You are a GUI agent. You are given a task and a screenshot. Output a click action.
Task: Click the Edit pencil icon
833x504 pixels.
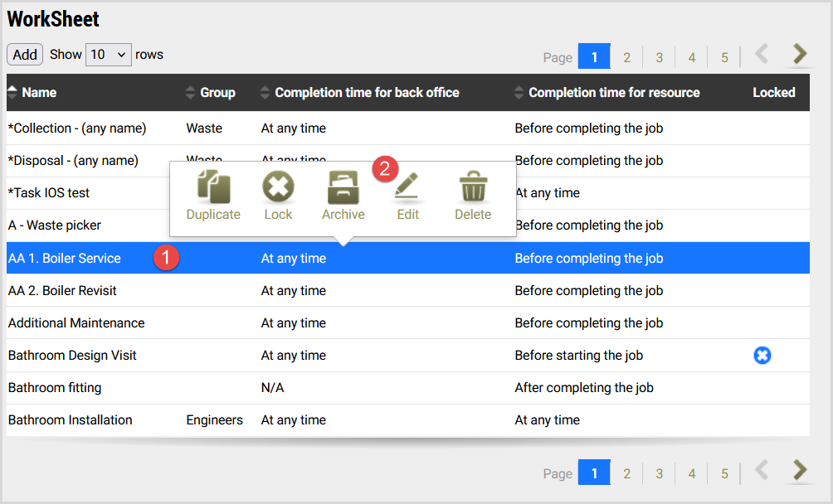point(407,186)
